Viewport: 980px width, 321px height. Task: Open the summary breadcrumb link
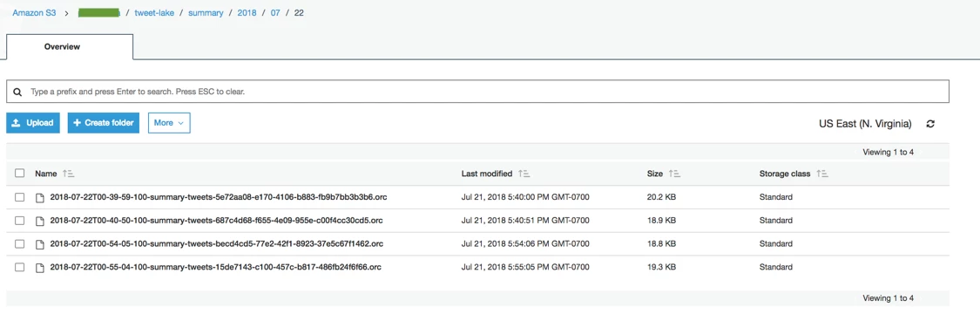pos(206,13)
